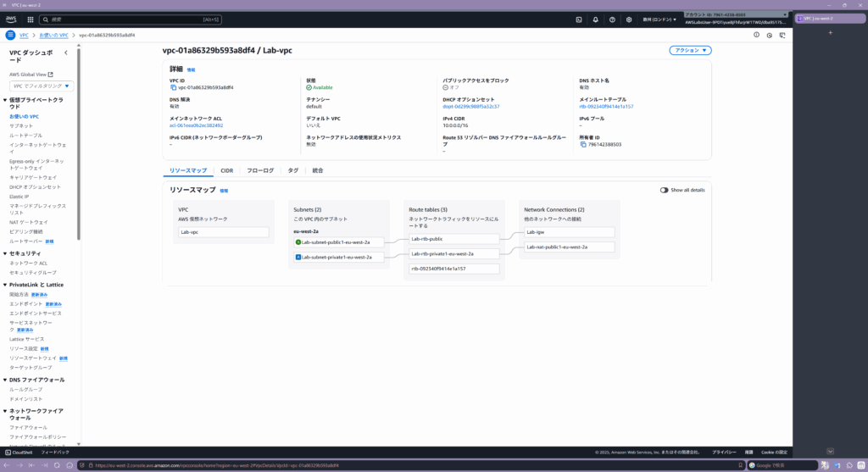868x472 pixels.
Task: Open the ロンドン region selector
Action: tap(659, 19)
